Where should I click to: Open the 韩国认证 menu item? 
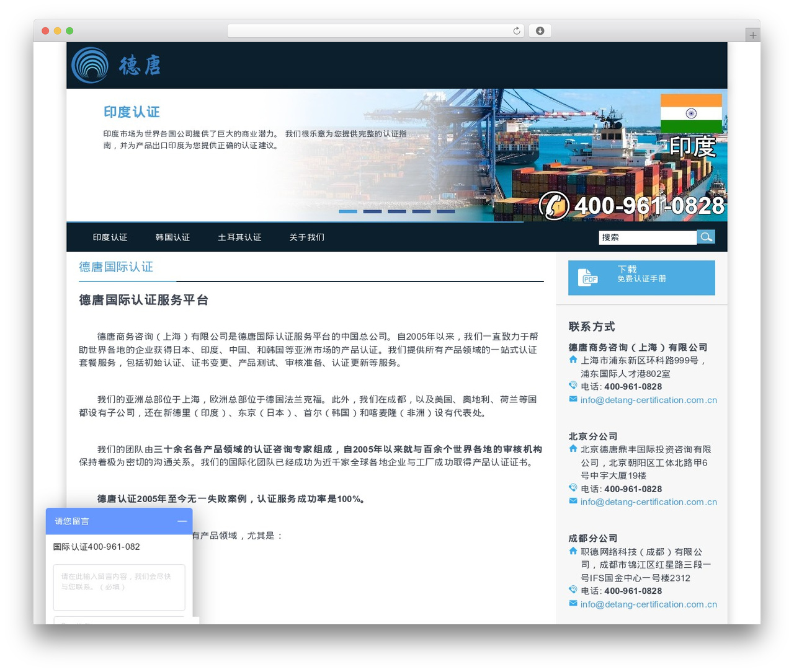click(172, 237)
